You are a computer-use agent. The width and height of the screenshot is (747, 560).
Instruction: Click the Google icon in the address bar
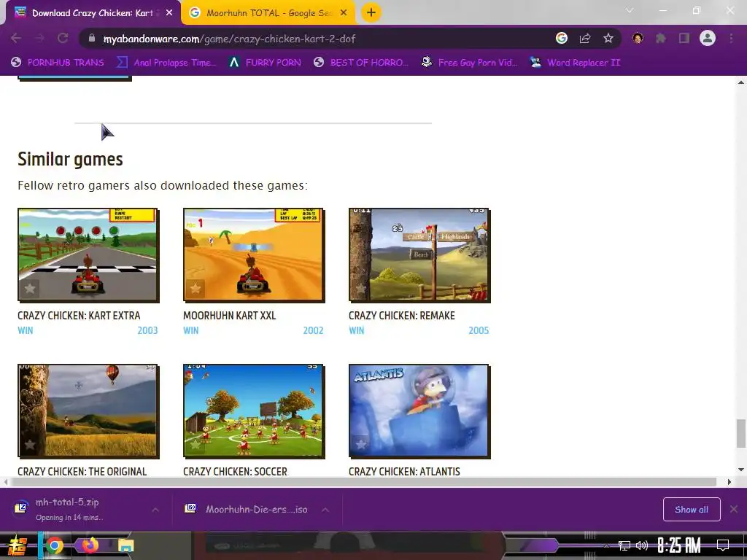562,38
